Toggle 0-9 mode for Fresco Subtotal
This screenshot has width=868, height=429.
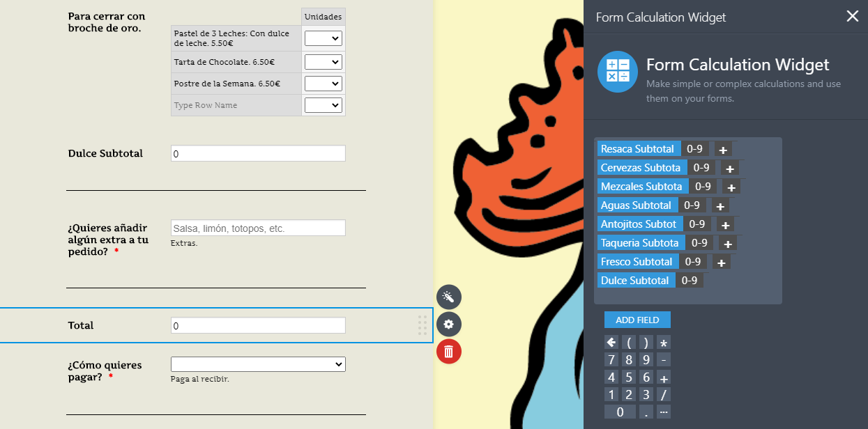pos(693,262)
